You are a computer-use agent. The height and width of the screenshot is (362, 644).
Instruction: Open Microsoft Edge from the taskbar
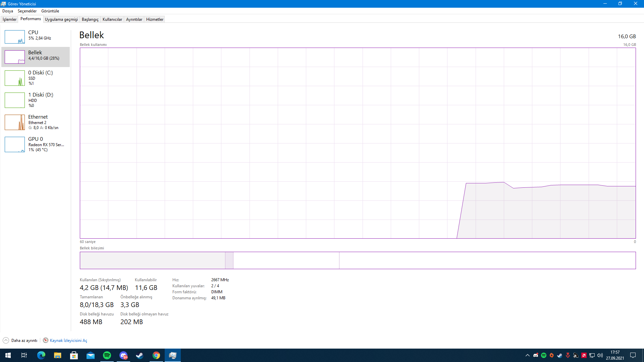[41, 355]
